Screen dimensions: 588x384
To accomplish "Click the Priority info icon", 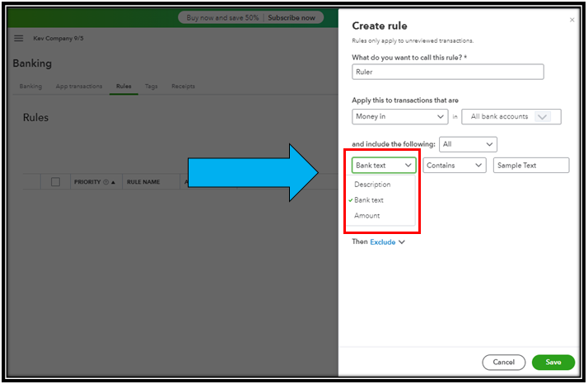I will tap(105, 182).
